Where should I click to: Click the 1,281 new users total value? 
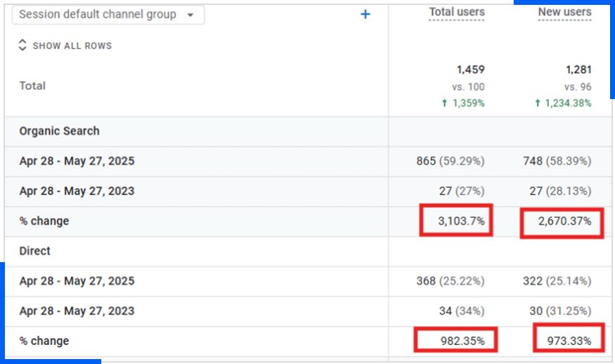point(577,70)
